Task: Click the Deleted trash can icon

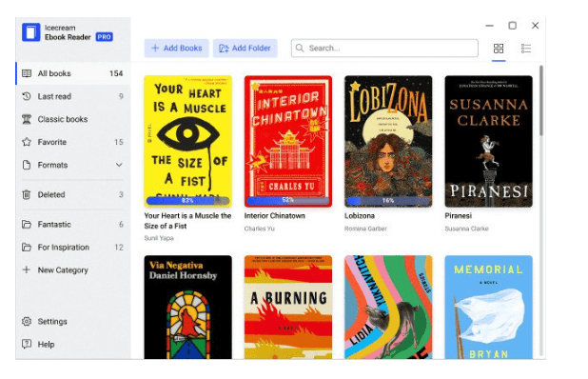Action: (x=27, y=194)
